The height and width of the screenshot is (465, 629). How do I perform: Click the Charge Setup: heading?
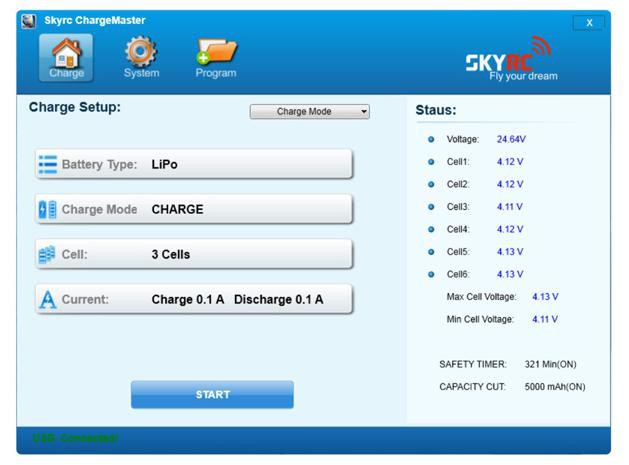[75, 107]
